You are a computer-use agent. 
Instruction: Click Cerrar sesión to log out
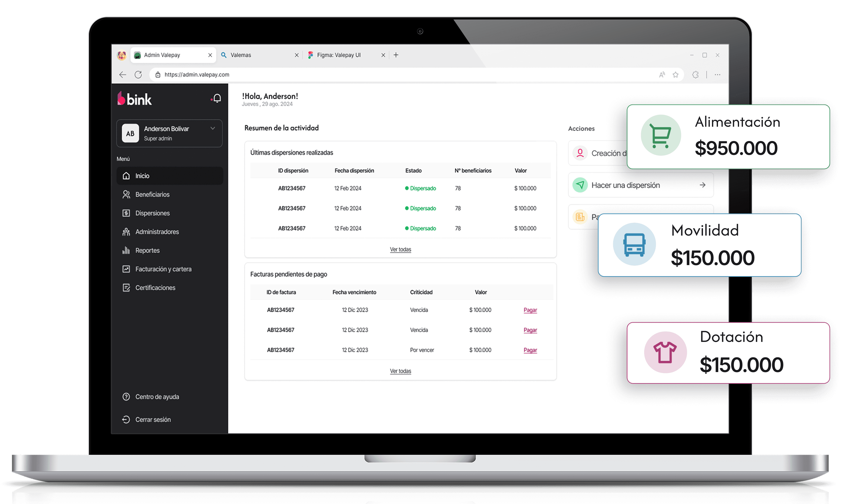[152, 419]
